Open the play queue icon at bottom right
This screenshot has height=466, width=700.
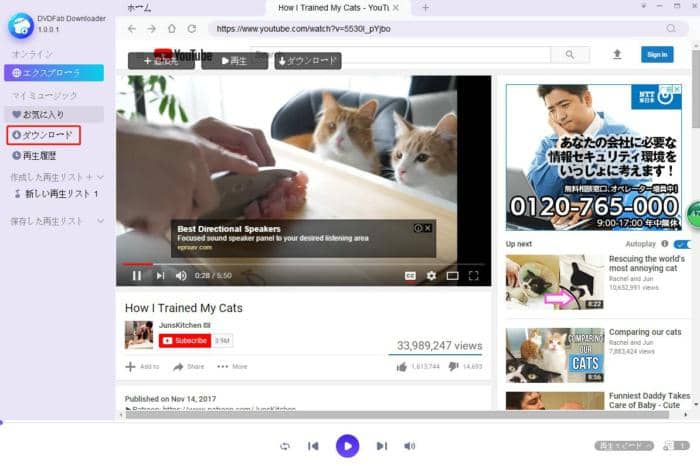(x=676, y=445)
